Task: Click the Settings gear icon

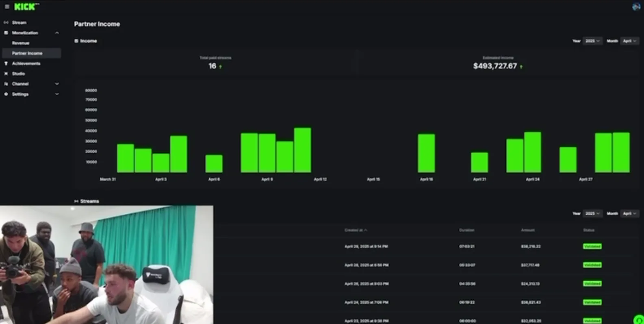Action: 6,94
